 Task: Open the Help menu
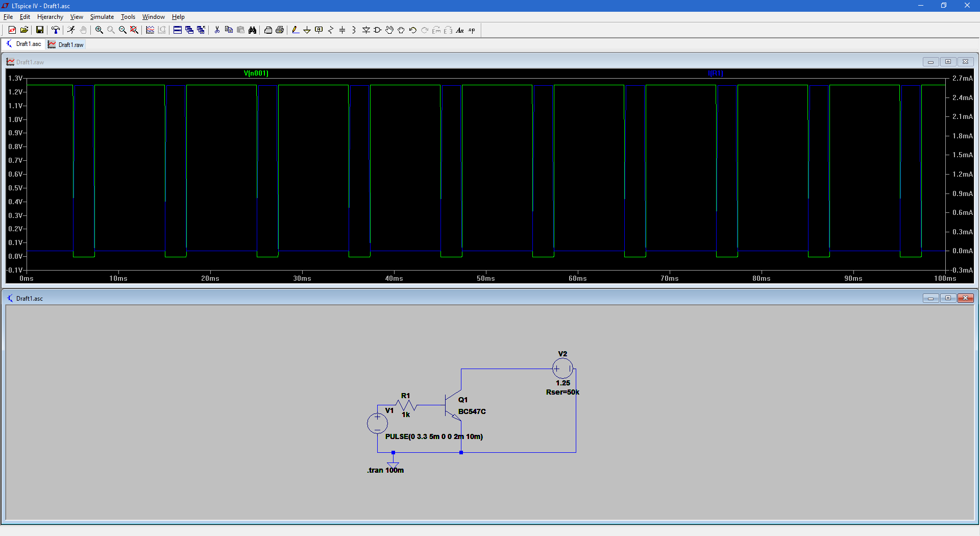click(x=178, y=17)
